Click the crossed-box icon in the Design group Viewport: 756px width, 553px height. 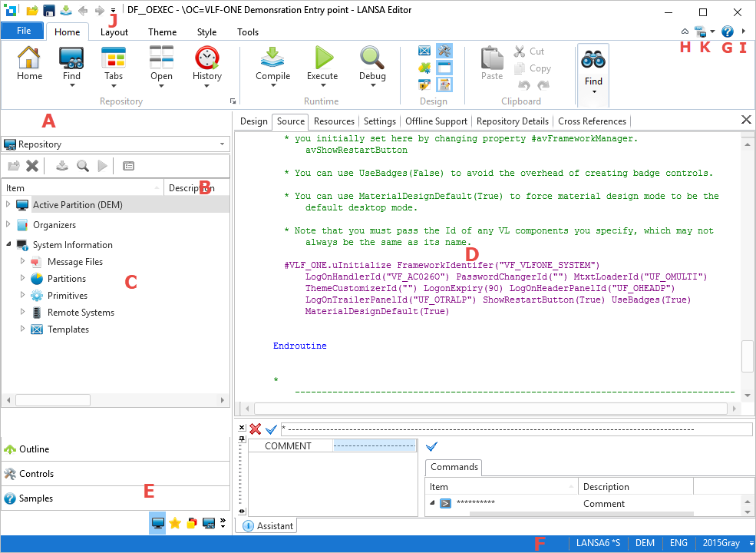pos(424,51)
